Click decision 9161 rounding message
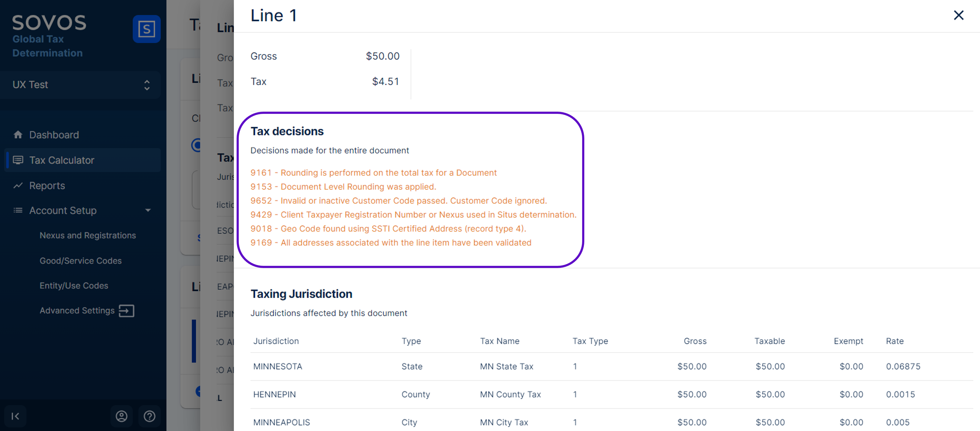The height and width of the screenshot is (431, 980). pos(373,173)
